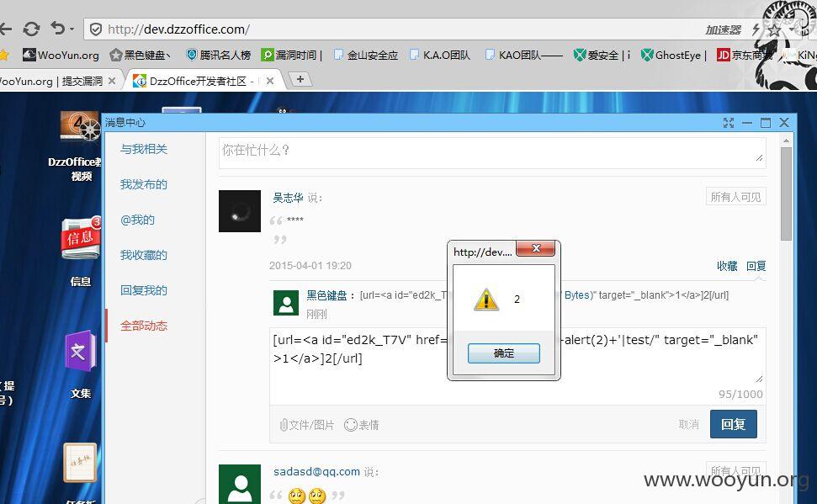The width and height of the screenshot is (817, 504).
Task: Open the sadasd@qq.com user link
Action: [x=317, y=472]
